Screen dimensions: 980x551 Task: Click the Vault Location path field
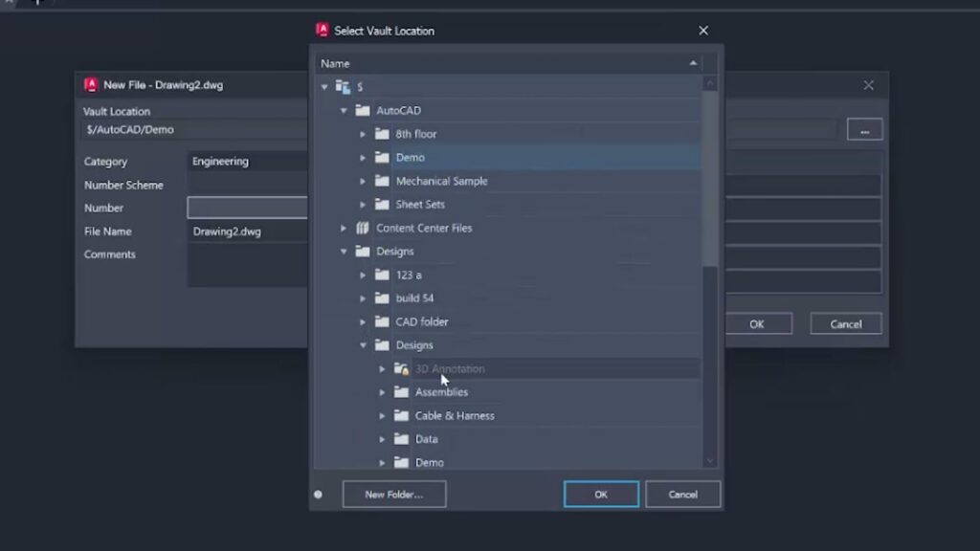(x=196, y=130)
